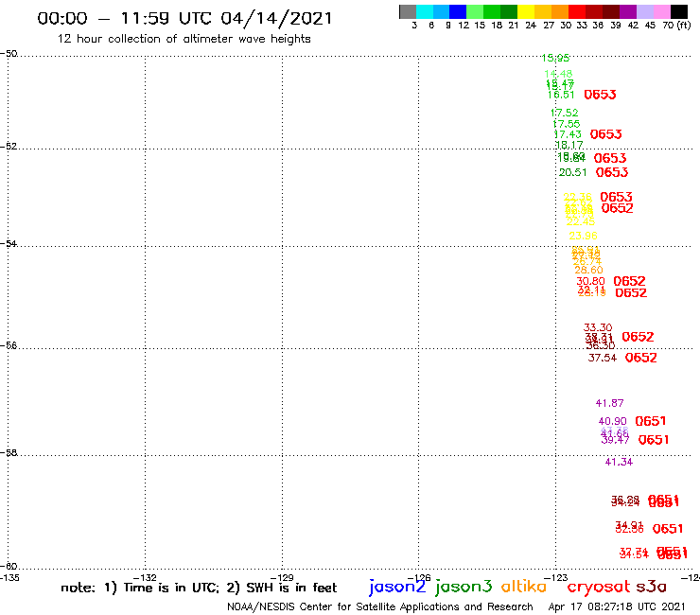Select the wave height value 37.54
700x615 pixels.
coord(603,358)
